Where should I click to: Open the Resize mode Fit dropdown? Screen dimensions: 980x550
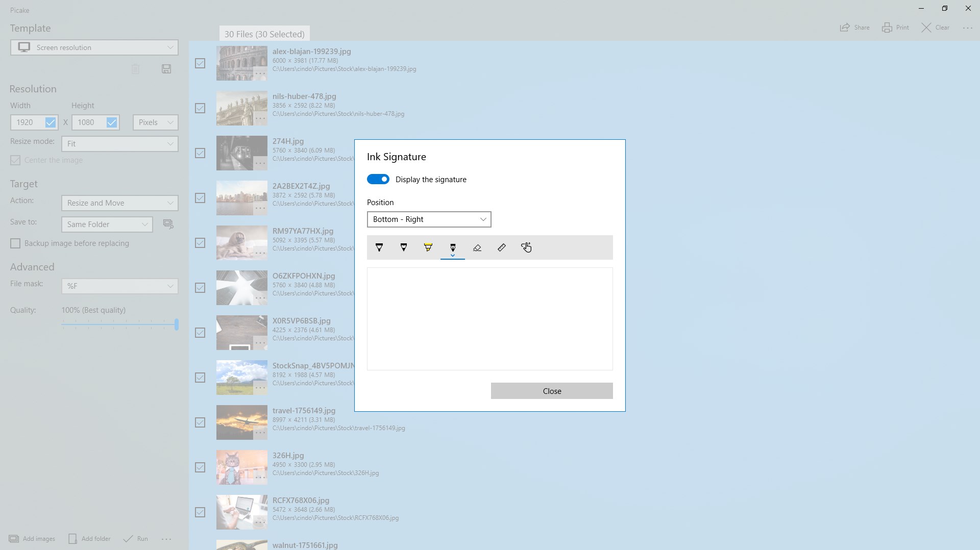pyautogui.click(x=120, y=144)
